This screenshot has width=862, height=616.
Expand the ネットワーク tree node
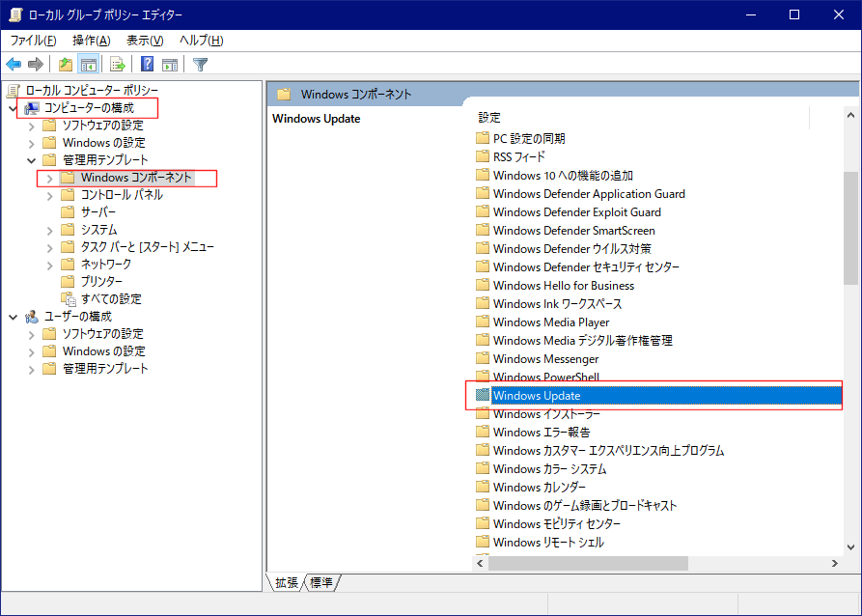point(49,266)
